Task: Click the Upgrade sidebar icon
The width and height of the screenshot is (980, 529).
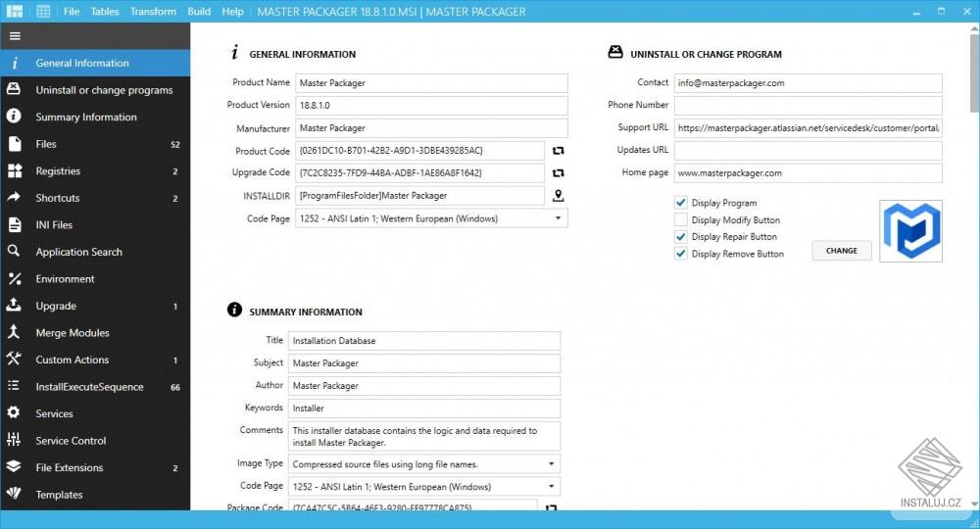Action: pos(14,305)
